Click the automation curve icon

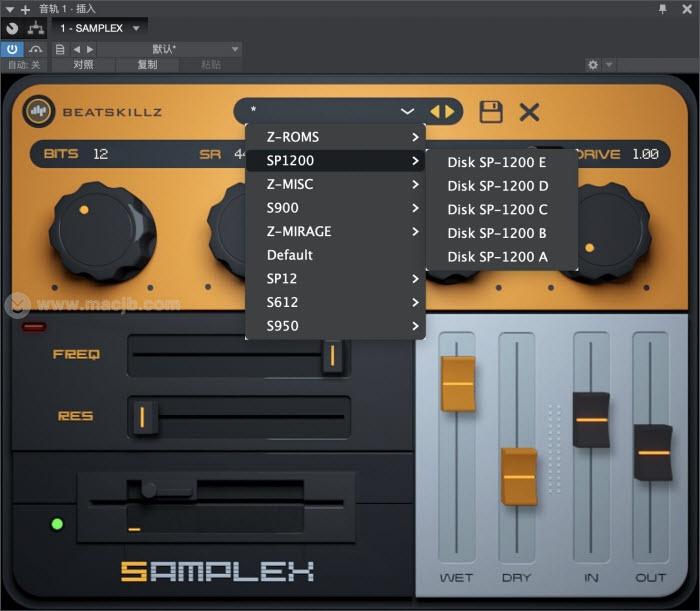click(36, 49)
